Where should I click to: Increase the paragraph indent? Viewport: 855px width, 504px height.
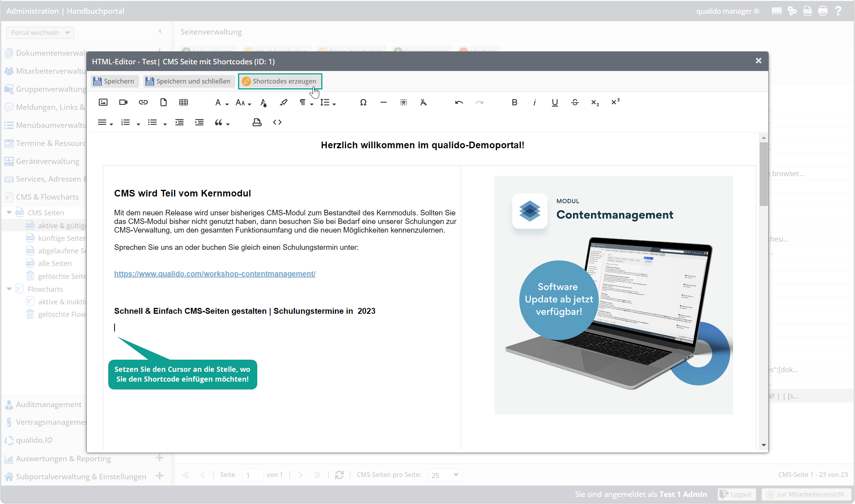[199, 122]
